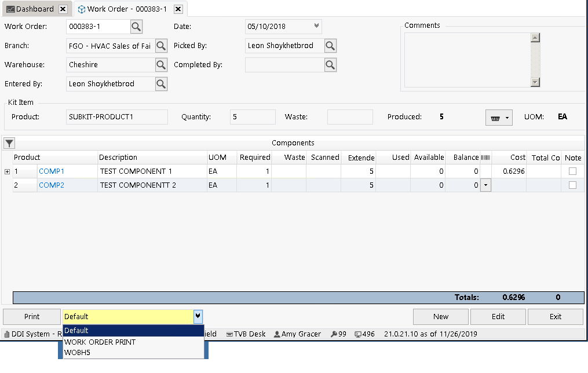Open the Branch lookup magnifier
Screen dimensions: 588x373
pos(161,46)
